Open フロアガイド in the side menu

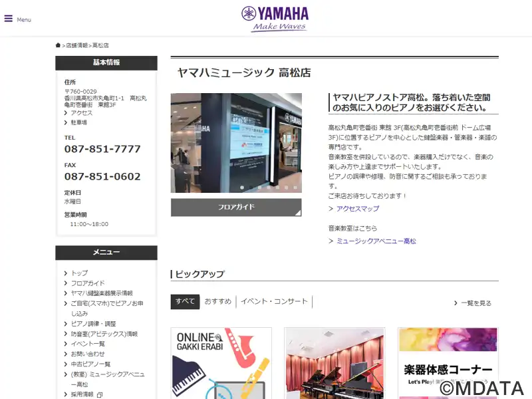pyautogui.click(x=88, y=283)
